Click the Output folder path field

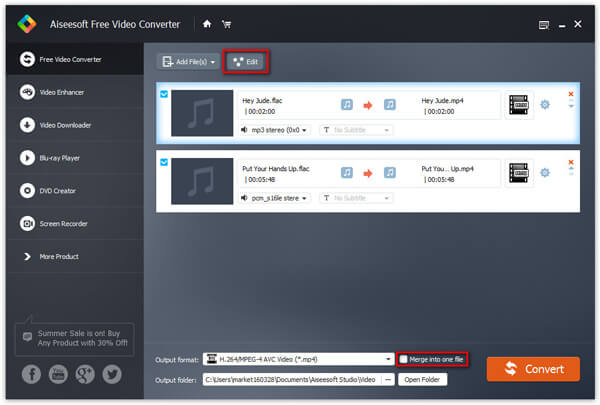pos(292,380)
